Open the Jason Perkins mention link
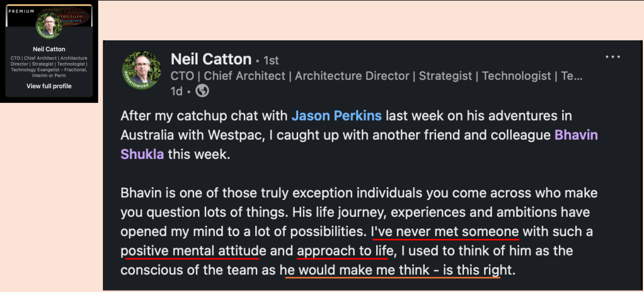 (336, 116)
